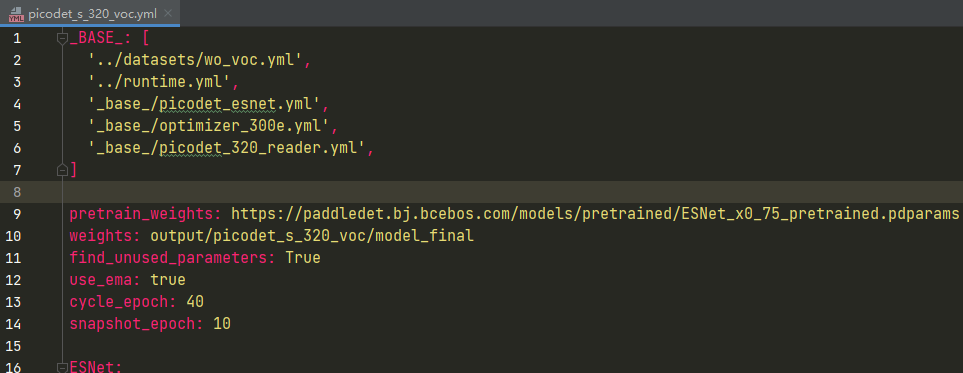Click the true value of use_ema
963x373 pixels.
tap(168, 280)
